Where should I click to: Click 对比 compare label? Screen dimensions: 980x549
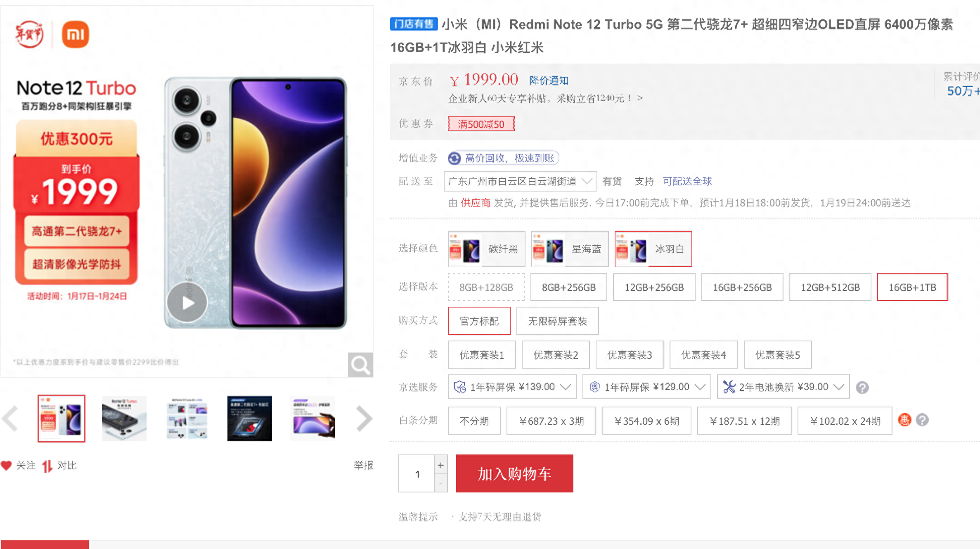coord(67,466)
